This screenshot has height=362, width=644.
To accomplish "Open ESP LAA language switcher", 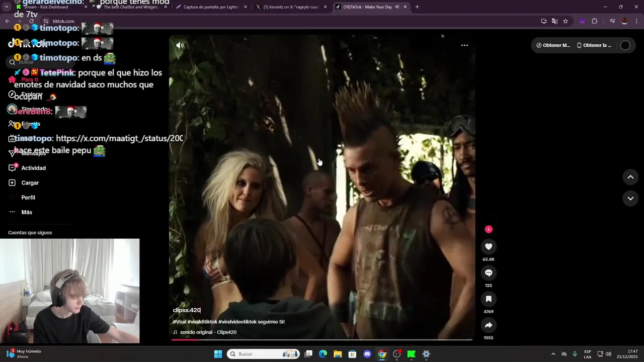I will (x=588, y=354).
